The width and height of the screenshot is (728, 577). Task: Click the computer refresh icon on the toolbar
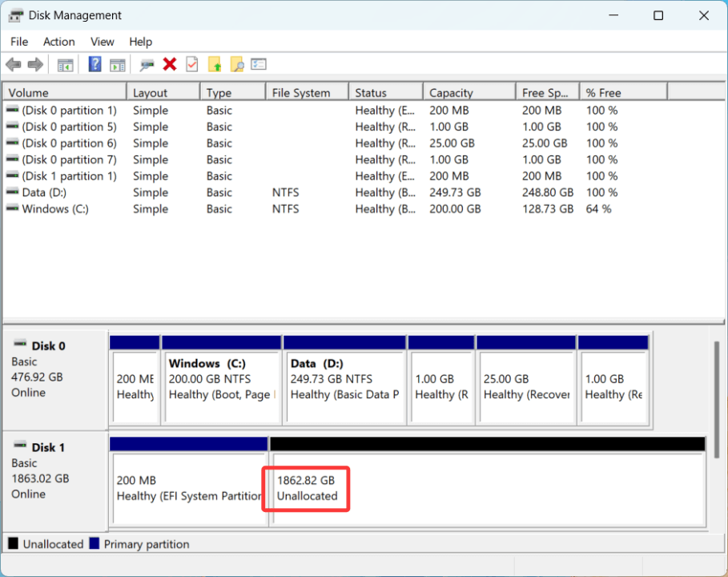click(147, 64)
